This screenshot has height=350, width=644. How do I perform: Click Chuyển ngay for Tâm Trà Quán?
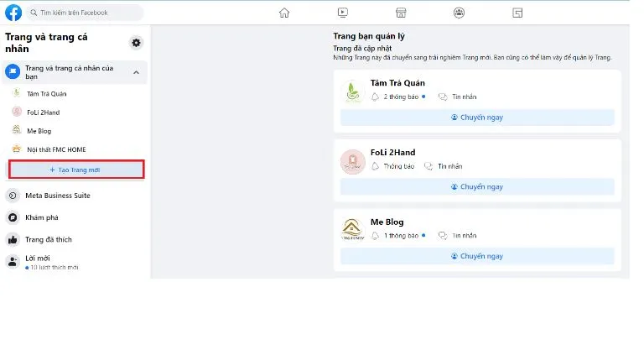pos(477,118)
